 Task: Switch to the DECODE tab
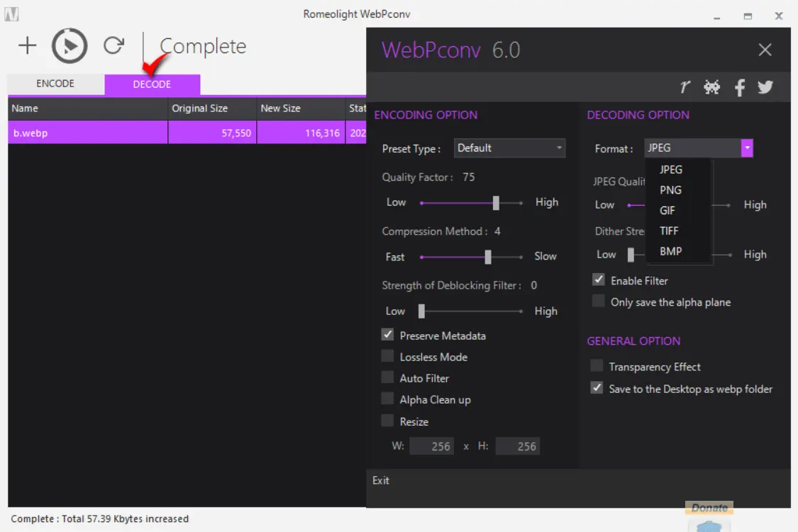152,84
